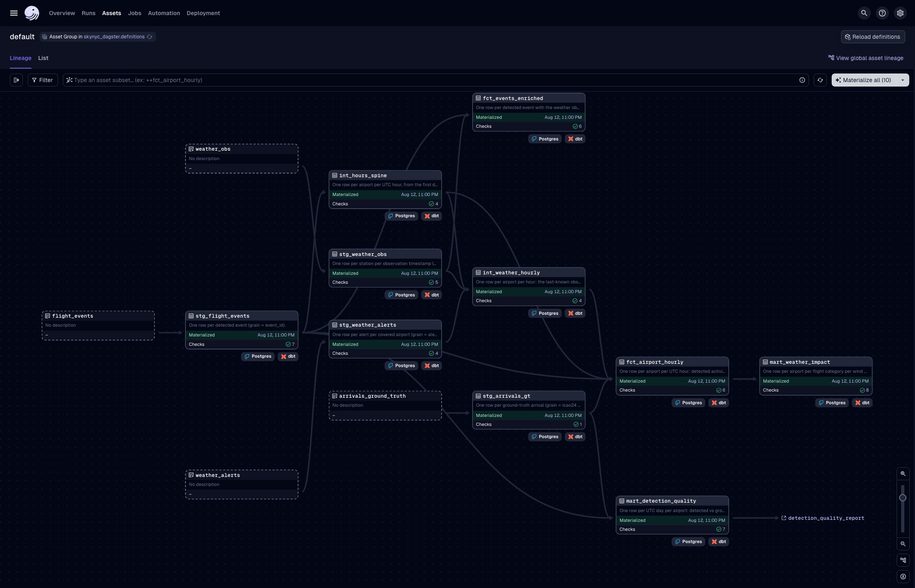This screenshot has width=915, height=588.
Task: Click the table icon on mart_weather_impact node
Action: tap(765, 362)
